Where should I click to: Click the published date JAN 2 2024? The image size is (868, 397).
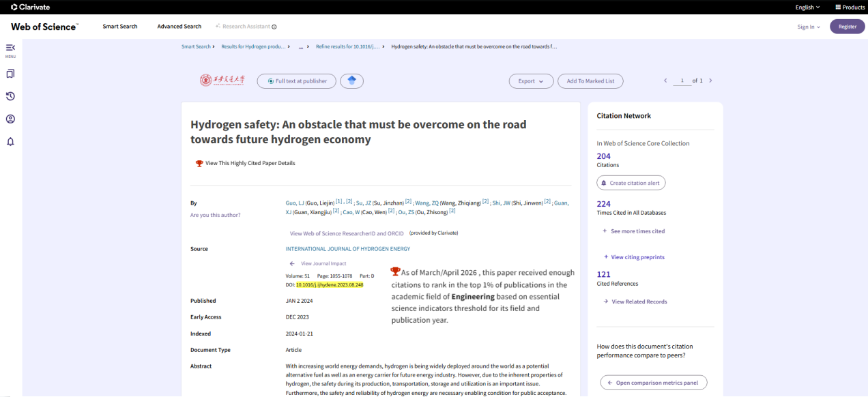[298, 301]
